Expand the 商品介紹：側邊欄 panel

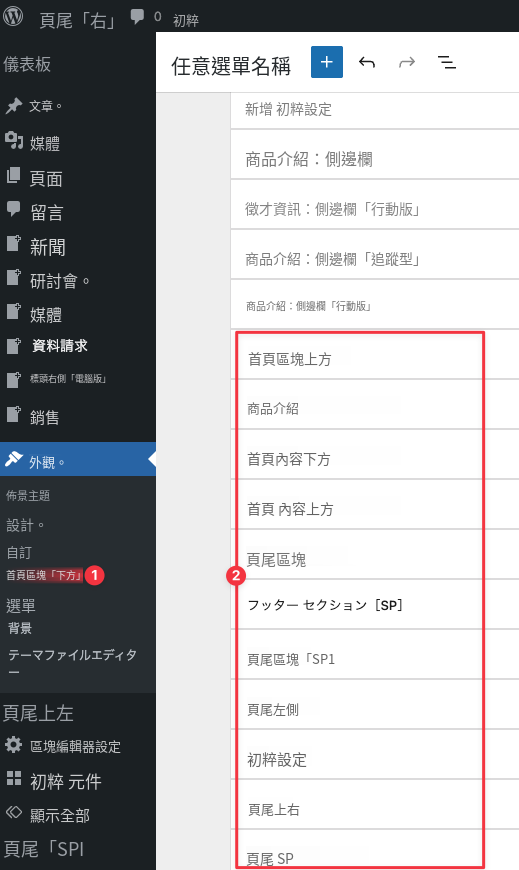click(x=375, y=160)
